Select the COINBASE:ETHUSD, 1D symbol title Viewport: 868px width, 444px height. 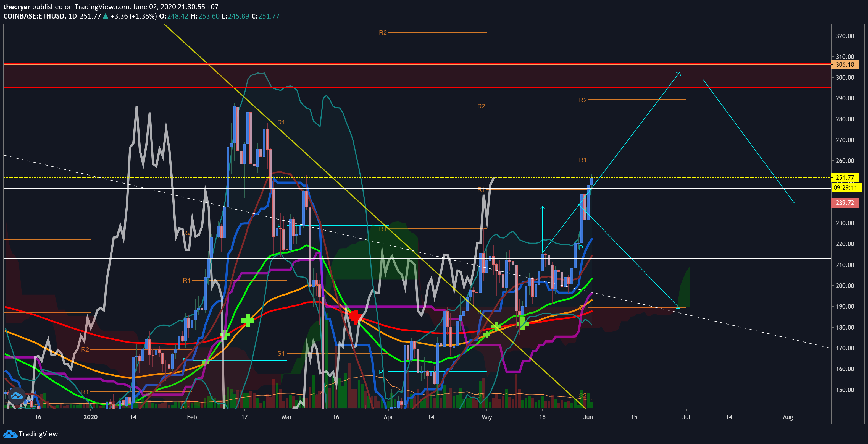click(40, 16)
